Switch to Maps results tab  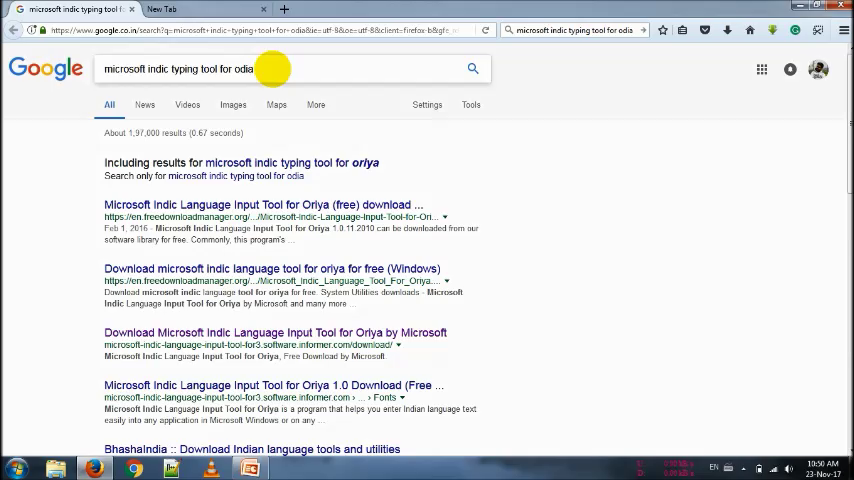(x=277, y=105)
